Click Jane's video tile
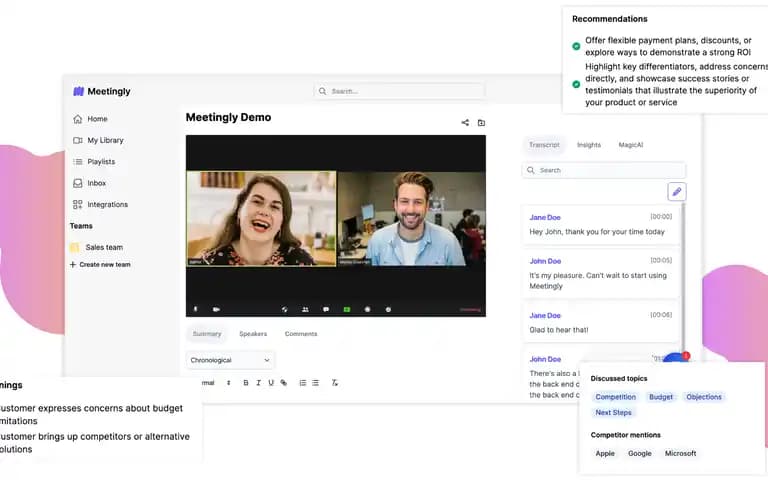768x480 pixels. [x=261, y=218]
